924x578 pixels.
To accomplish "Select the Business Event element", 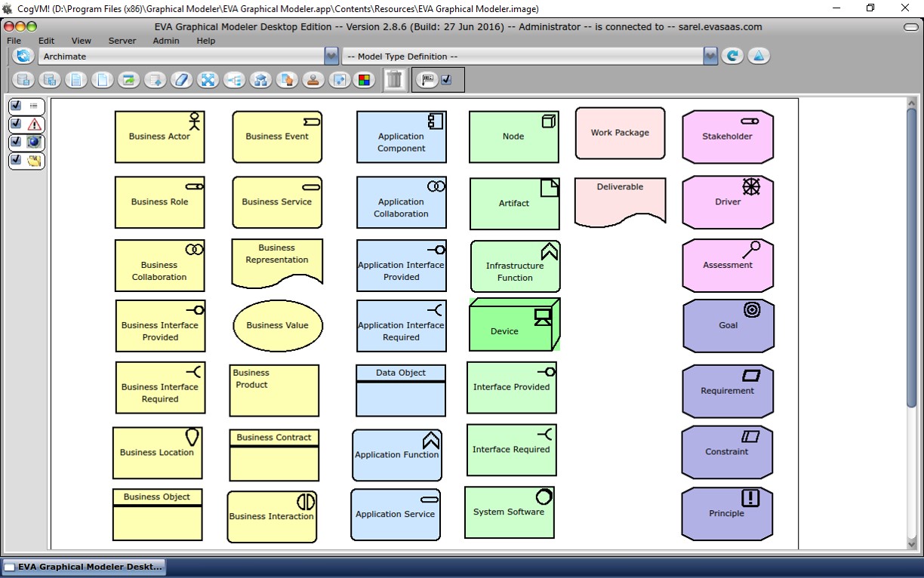I will (277, 137).
